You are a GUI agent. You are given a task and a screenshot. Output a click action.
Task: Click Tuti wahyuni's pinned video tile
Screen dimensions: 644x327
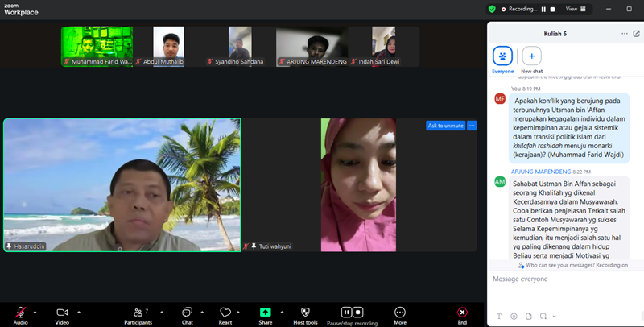[359, 185]
